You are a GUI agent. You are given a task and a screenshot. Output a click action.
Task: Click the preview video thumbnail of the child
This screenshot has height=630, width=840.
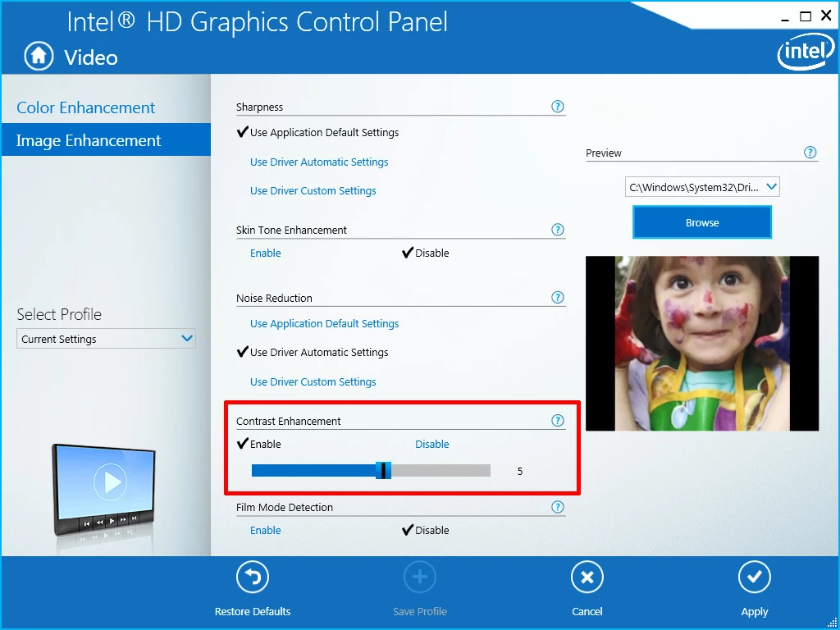(702, 344)
